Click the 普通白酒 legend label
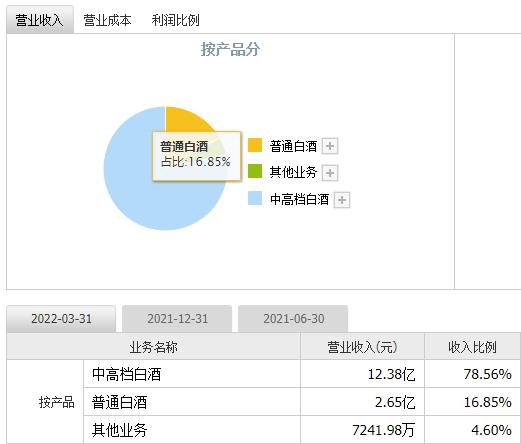The image size is (521, 444). (293, 146)
